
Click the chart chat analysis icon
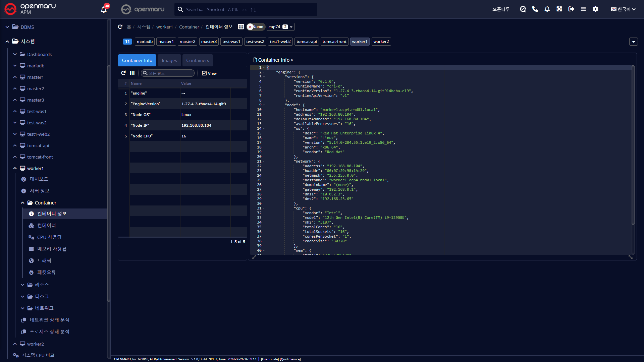pyautogui.click(x=523, y=9)
